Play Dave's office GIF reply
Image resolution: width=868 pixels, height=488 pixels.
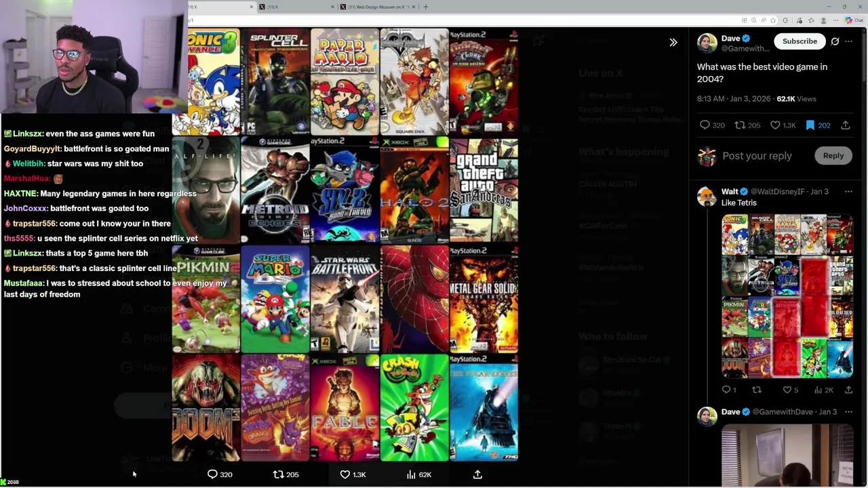click(x=787, y=455)
